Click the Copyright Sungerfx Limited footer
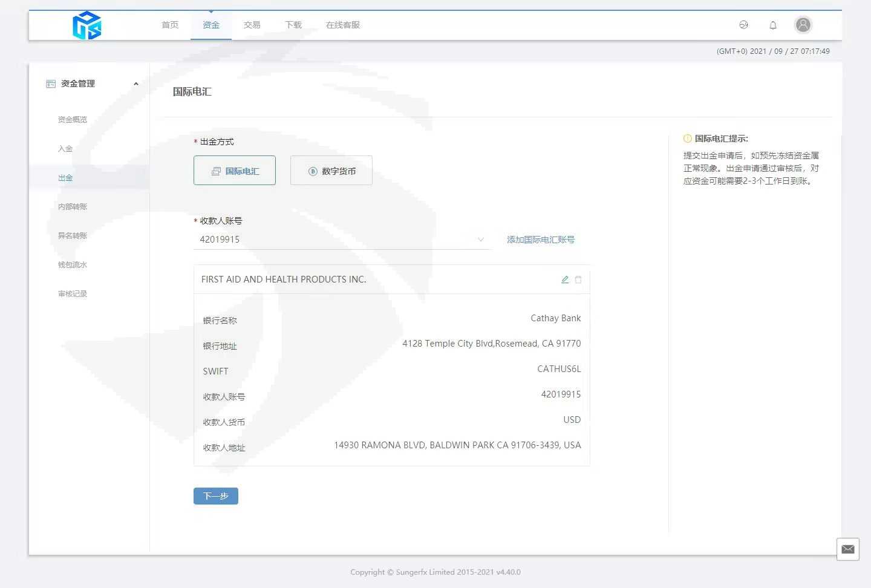Image resolution: width=871 pixels, height=588 pixels. click(435, 572)
